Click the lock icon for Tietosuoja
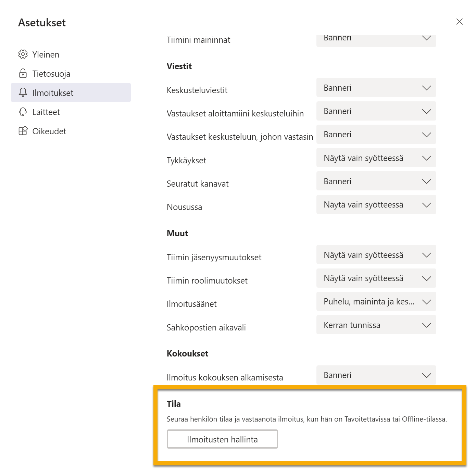Viewport: 476px width, 476px height. click(23, 74)
